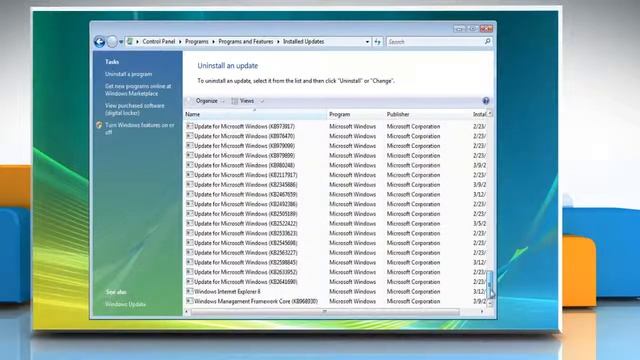Select the Windows Internet Explorer 8 entry

336,291
